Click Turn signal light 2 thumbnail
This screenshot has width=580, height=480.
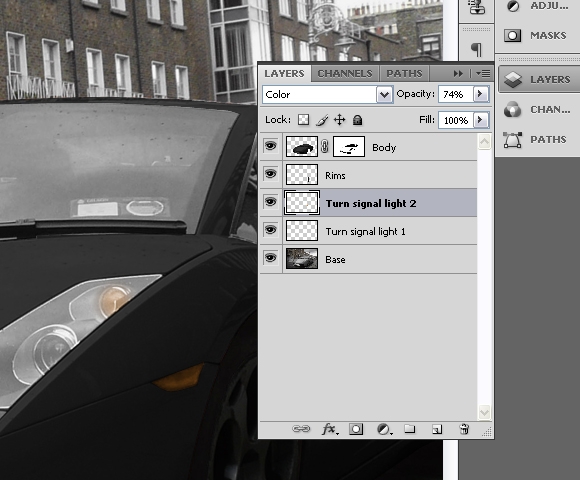click(x=301, y=203)
